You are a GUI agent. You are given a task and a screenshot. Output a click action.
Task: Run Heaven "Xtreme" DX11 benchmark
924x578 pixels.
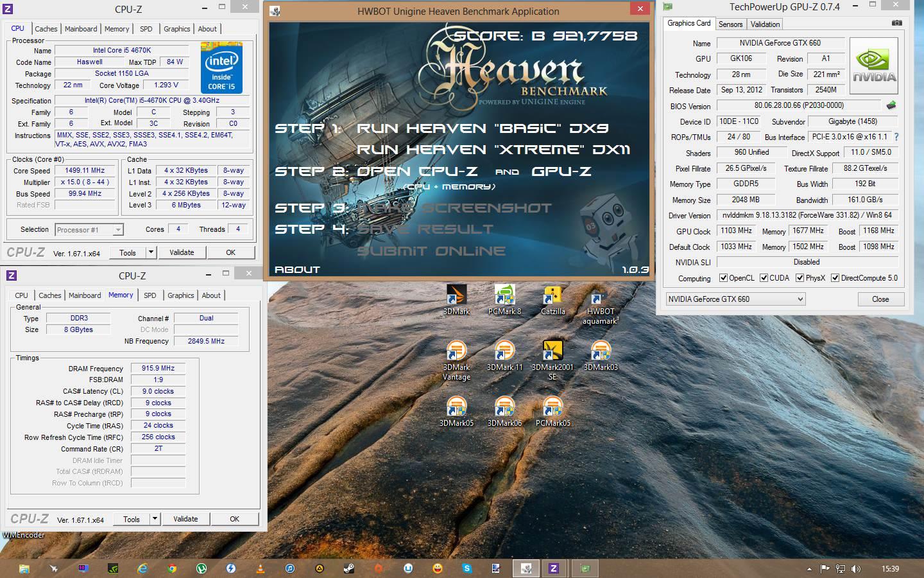[493, 149]
